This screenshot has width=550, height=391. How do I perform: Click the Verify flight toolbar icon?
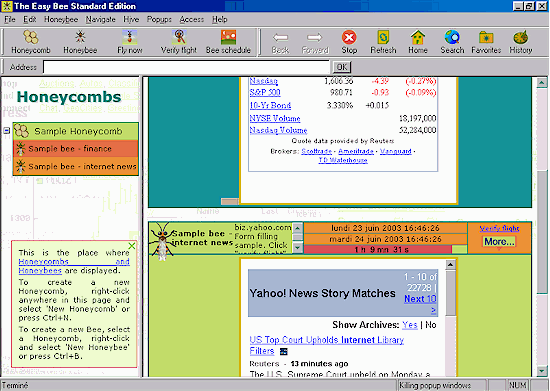179,42
